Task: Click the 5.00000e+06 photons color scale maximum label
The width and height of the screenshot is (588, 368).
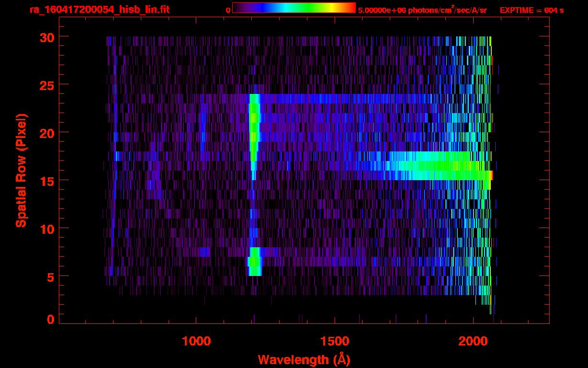Action: pos(422,10)
